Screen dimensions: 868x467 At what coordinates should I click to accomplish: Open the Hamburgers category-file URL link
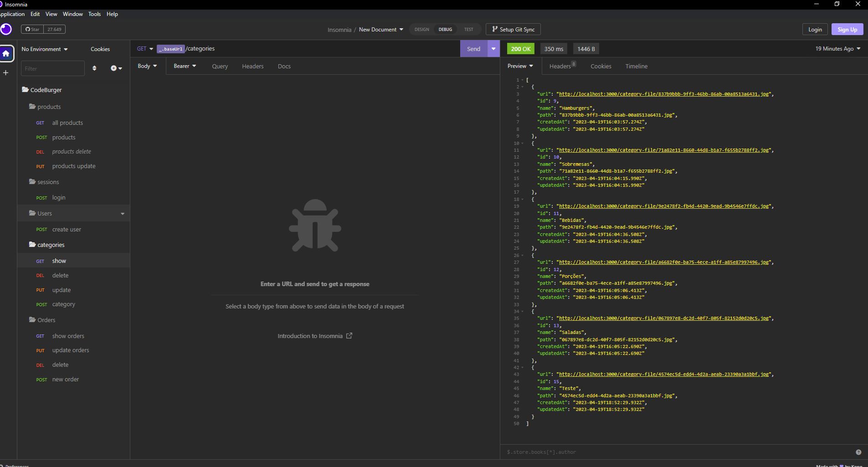pos(664,94)
